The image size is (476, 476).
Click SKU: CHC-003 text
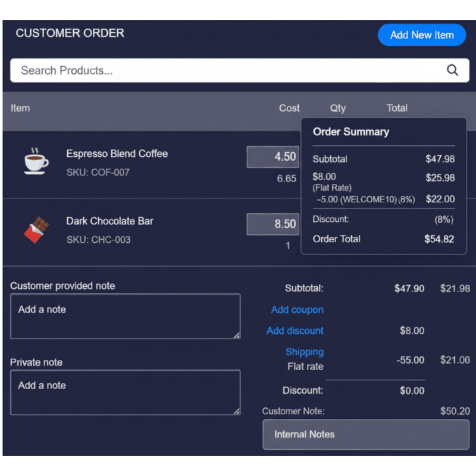click(x=98, y=240)
